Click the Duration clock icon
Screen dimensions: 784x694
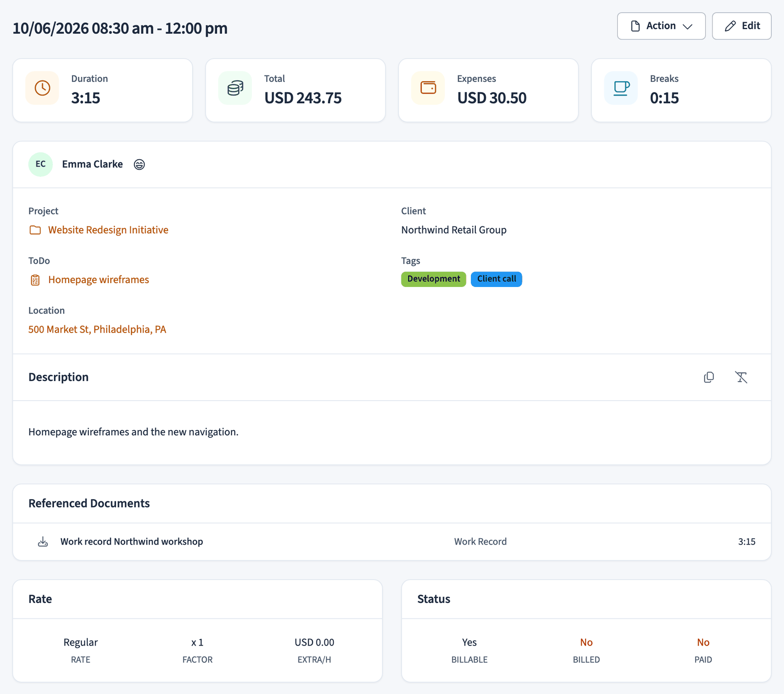[x=43, y=88]
